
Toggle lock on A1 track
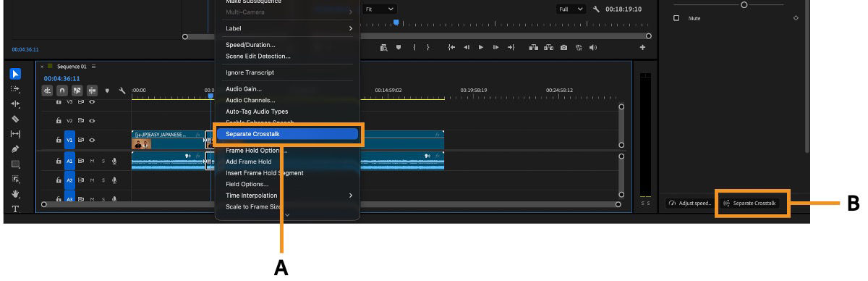pos(58,162)
